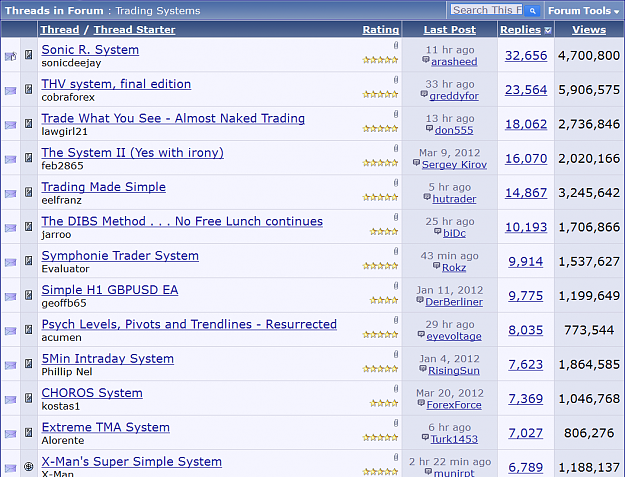This screenshot has width=625, height=477.
Task: Click envelope icon for Trade What You See
Action: coord(11,125)
